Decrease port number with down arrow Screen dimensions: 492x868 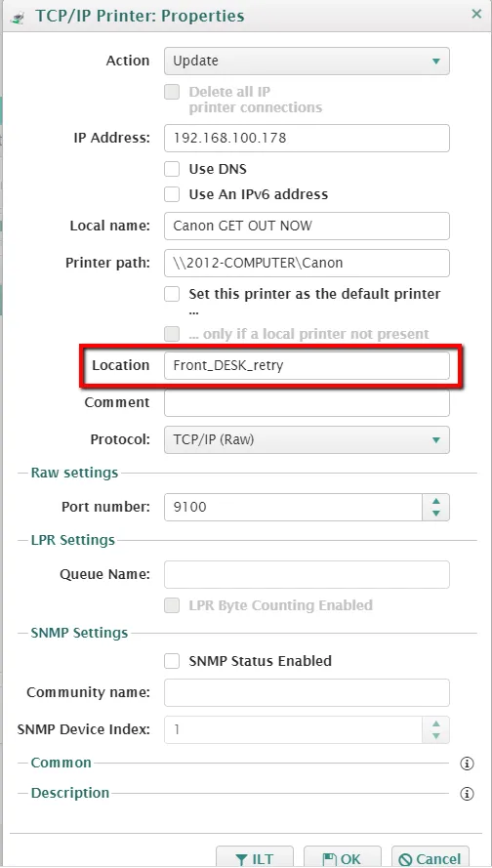(436, 514)
